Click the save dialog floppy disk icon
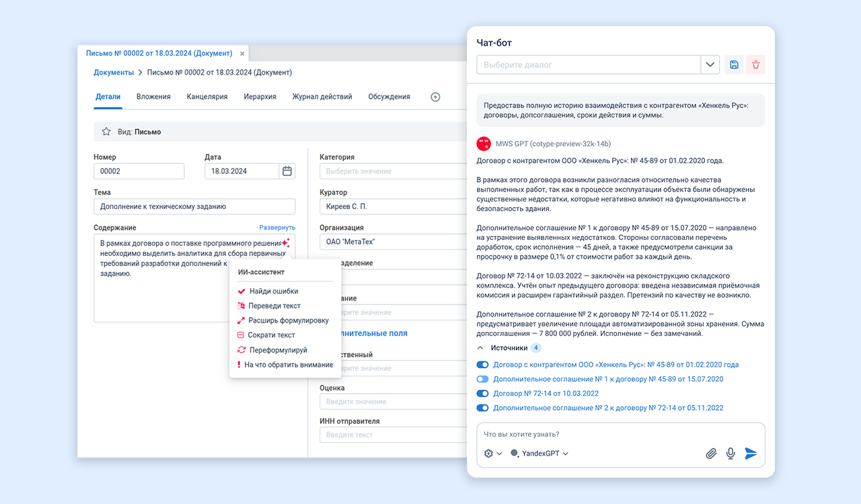 (x=734, y=65)
